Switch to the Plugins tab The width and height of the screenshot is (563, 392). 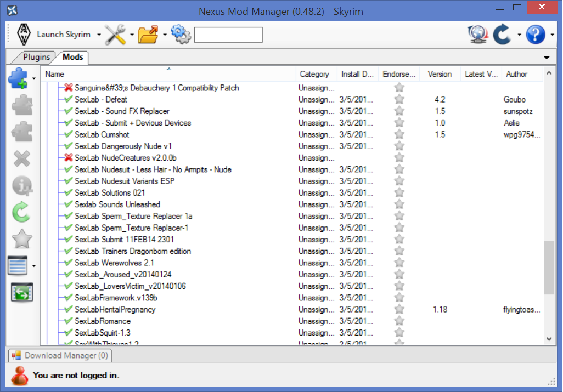point(36,57)
